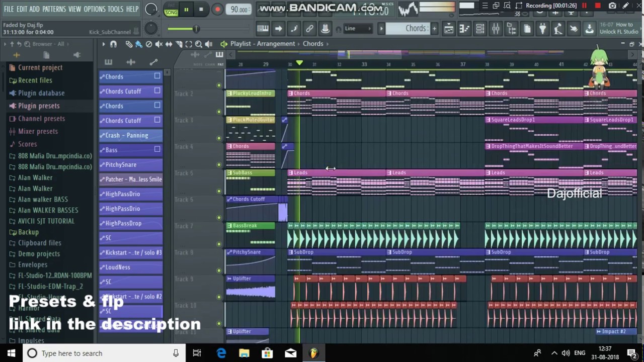Toggle the box on first Chords pattern
644x362 pixels.
coord(157,76)
